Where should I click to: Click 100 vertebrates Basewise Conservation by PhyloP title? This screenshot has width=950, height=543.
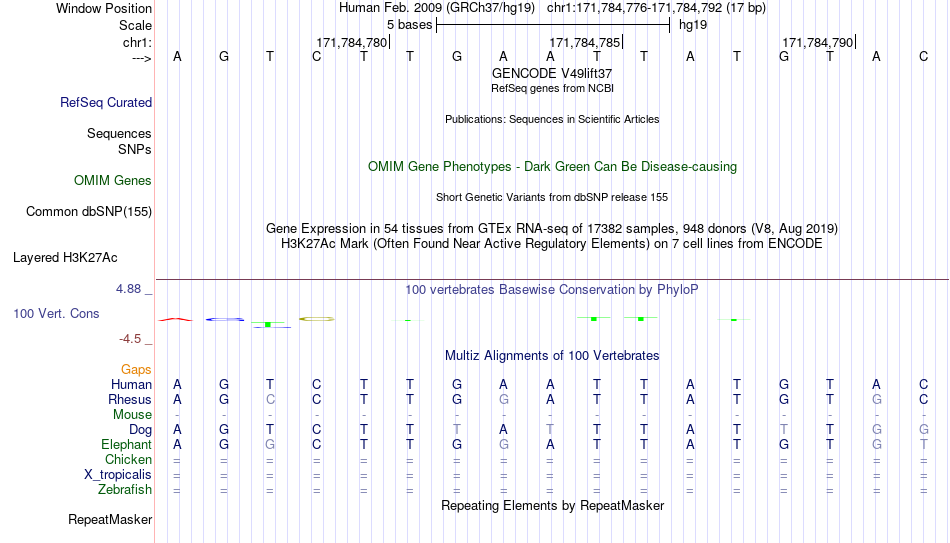tap(552, 290)
